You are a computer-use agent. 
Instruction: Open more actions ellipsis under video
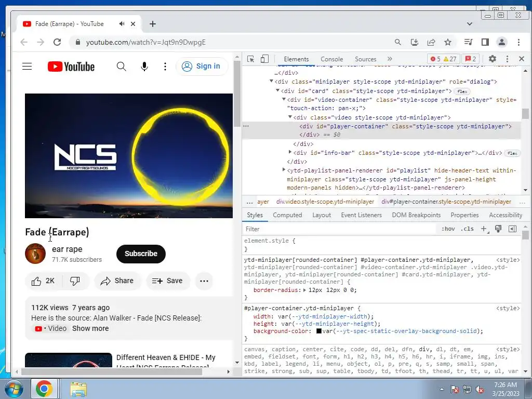tap(204, 281)
